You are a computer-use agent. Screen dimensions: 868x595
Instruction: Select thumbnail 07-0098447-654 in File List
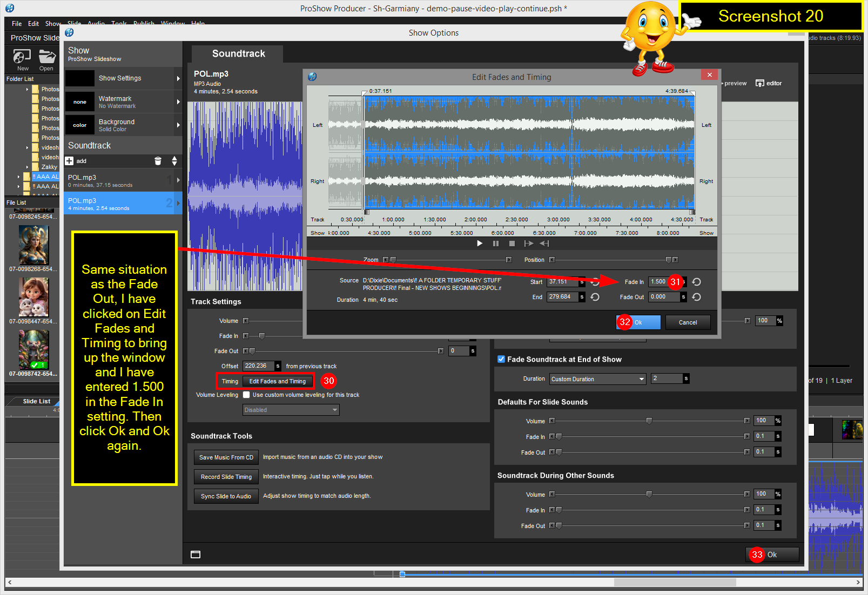[x=33, y=297]
